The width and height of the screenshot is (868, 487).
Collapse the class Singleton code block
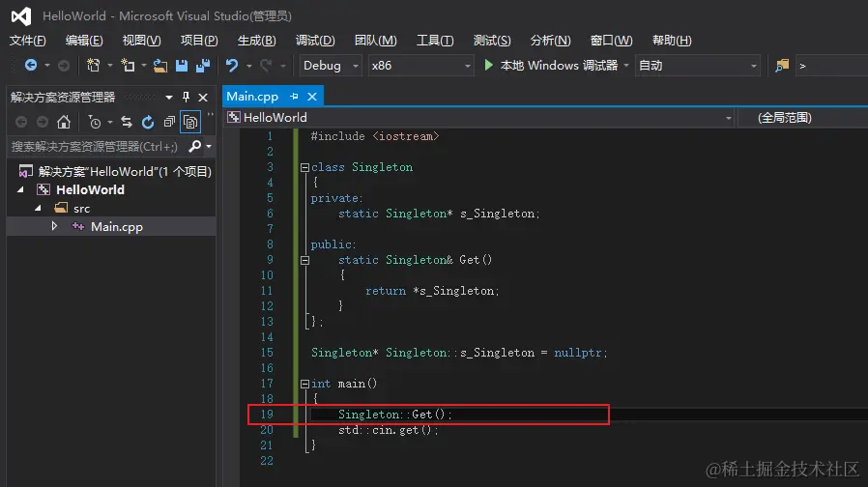click(304, 167)
